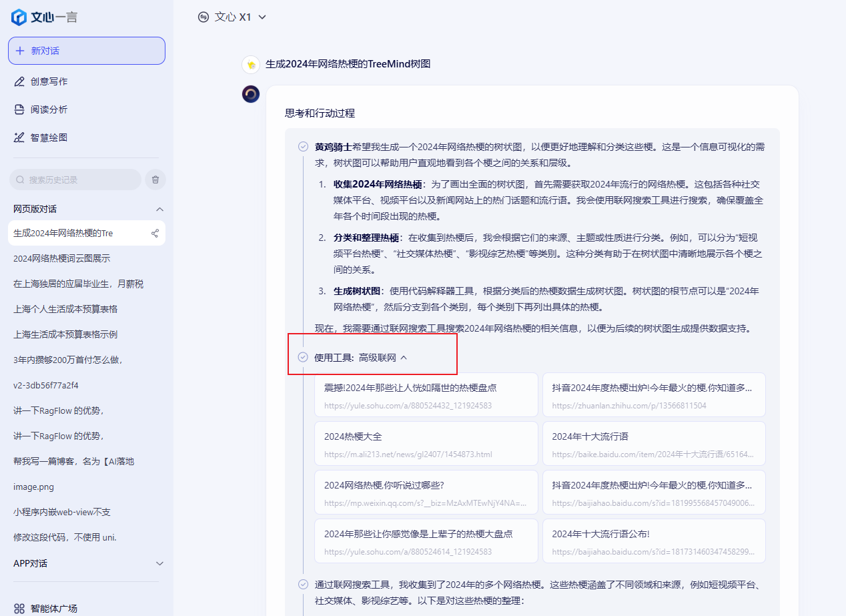Click the 生成树状图 step heading

357,291
